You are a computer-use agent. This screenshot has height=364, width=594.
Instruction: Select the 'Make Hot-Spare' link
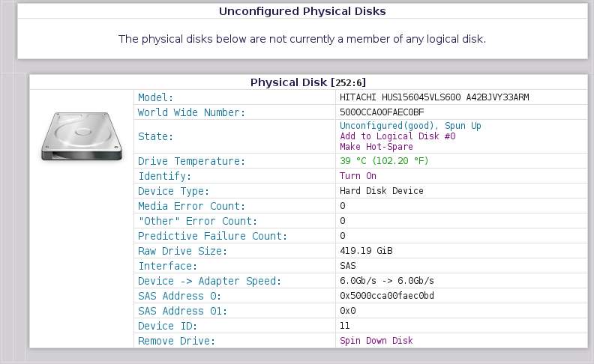click(x=376, y=147)
